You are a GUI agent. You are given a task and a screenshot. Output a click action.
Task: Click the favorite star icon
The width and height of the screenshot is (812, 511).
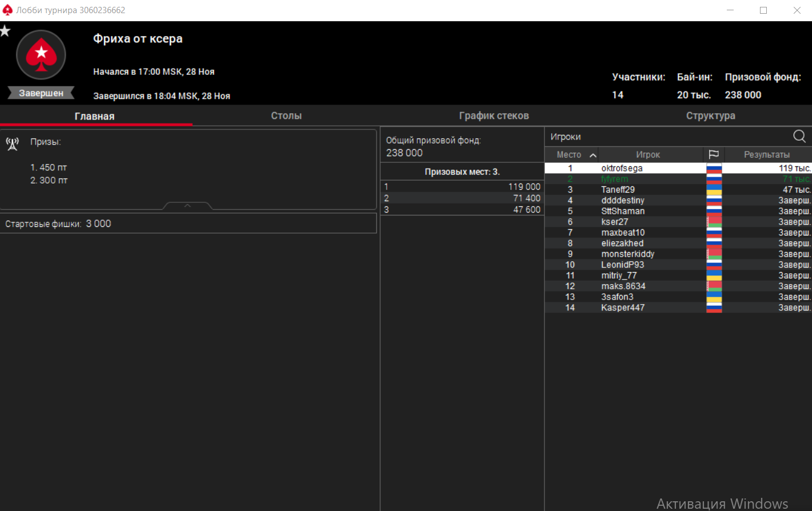point(5,31)
